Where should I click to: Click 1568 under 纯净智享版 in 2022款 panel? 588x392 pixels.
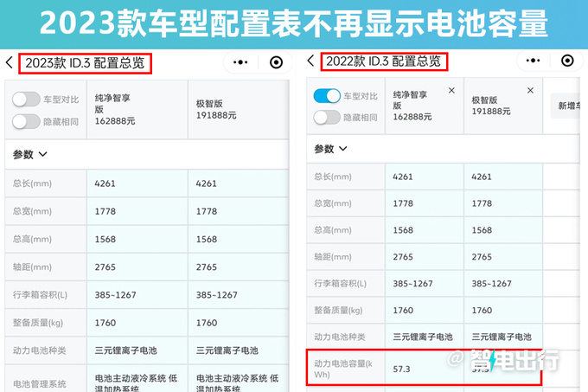tap(403, 230)
